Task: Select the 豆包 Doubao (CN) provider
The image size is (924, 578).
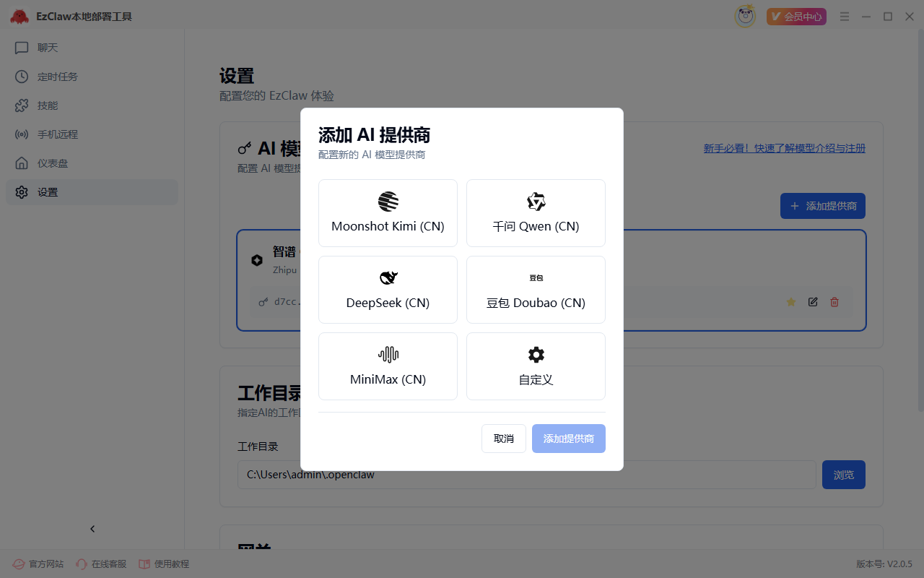Action: 536,290
